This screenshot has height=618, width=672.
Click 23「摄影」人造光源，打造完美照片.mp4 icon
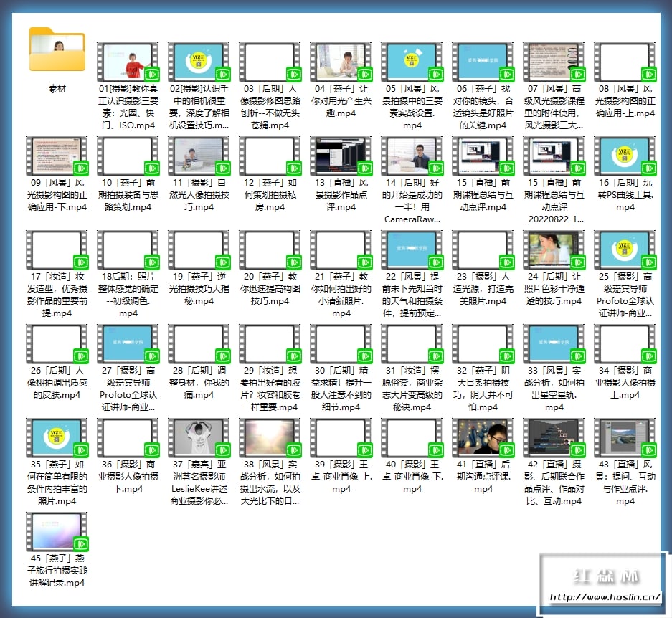[483, 250]
